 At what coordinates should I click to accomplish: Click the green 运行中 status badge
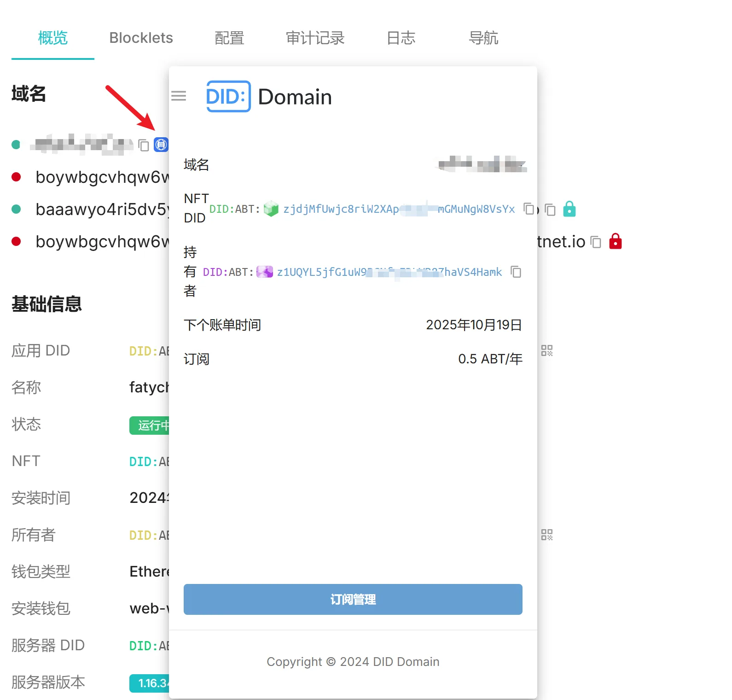(149, 425)
